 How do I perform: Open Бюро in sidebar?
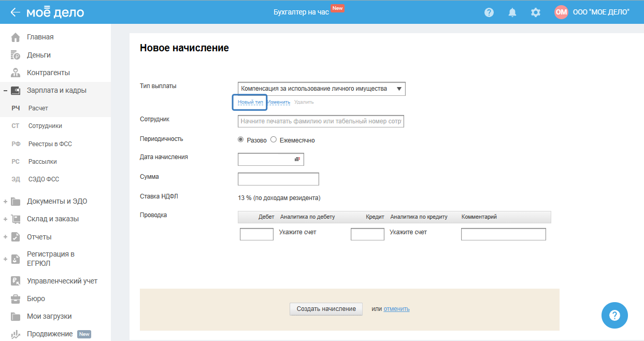(x=36, y=299)
